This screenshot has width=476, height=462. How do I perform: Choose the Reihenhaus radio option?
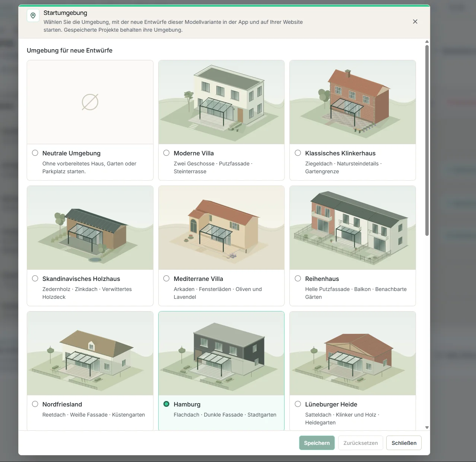tap(298, 278)
